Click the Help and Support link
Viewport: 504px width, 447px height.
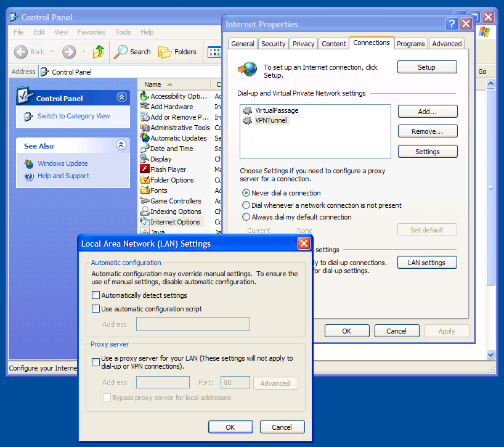tap(63, 176)
